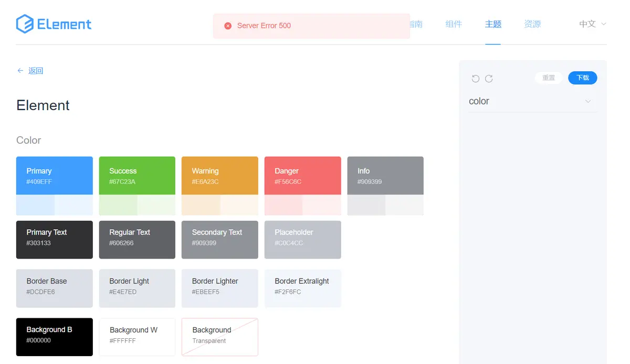The height and width of the screenshot is (364, 630).
Task: Click the 重置 reset button
Action: pos(549,78)
